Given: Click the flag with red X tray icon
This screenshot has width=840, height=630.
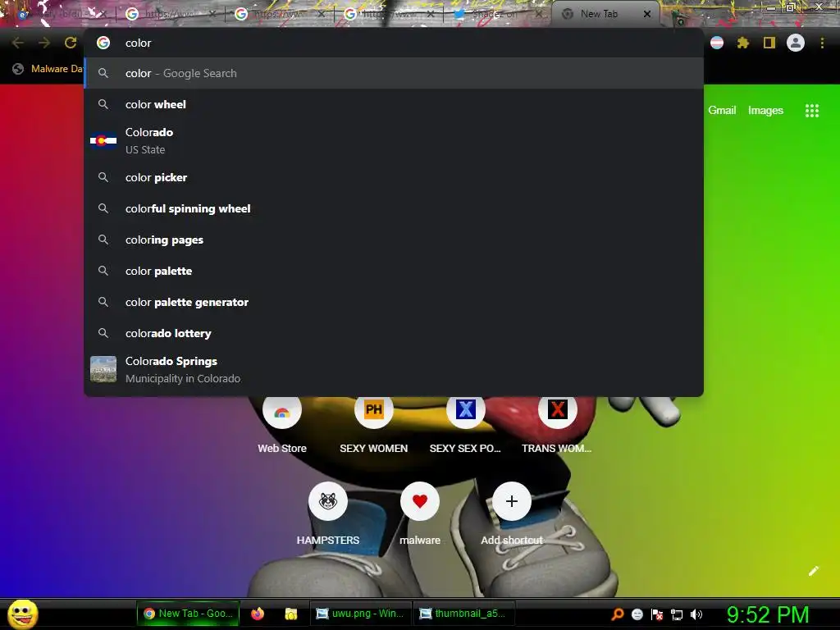Looking at the screenshot, I should [x=657, y=614].
